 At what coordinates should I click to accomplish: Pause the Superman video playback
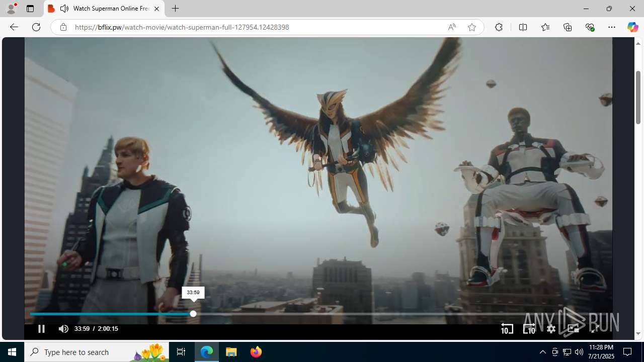click(x=41, y=329)
